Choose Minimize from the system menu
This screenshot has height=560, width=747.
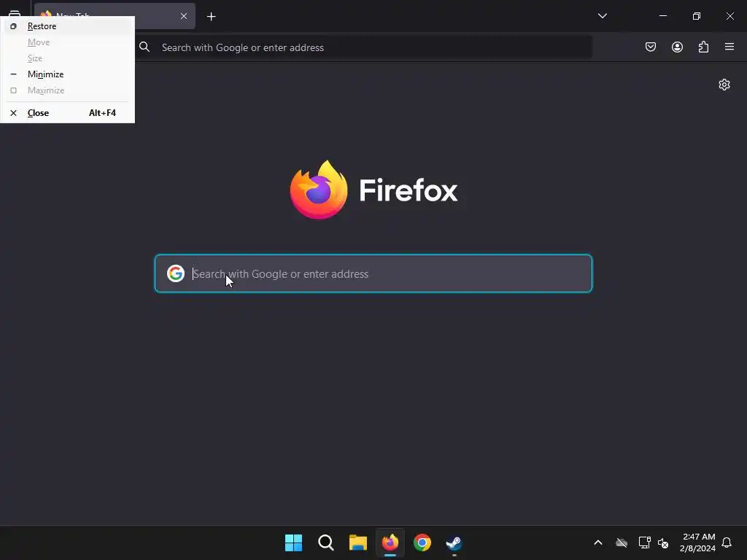(67, 74)
